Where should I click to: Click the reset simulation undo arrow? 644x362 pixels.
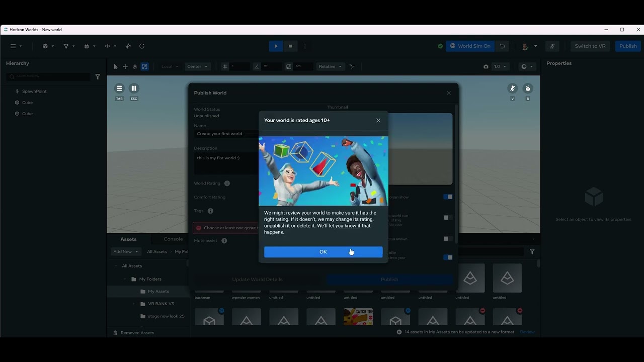[502, 46]
